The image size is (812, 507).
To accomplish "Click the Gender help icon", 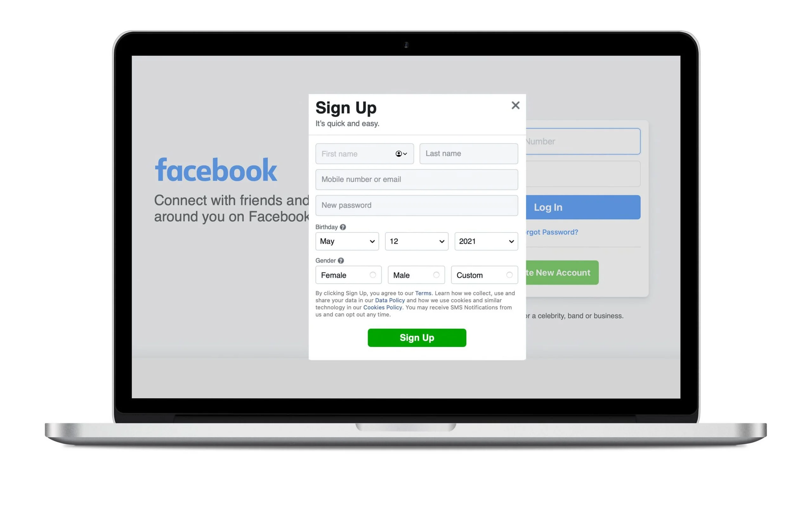I will point(340,260).
